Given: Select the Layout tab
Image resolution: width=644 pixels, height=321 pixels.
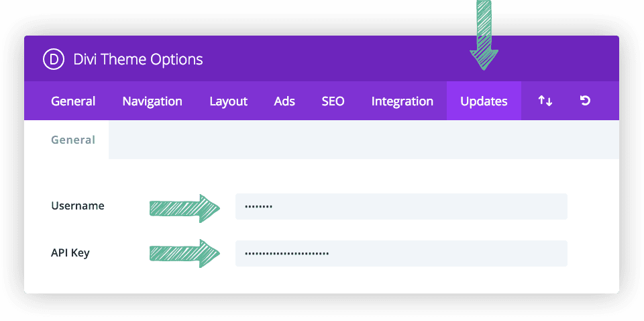Looking at the screenshot, I should (228, 101).
